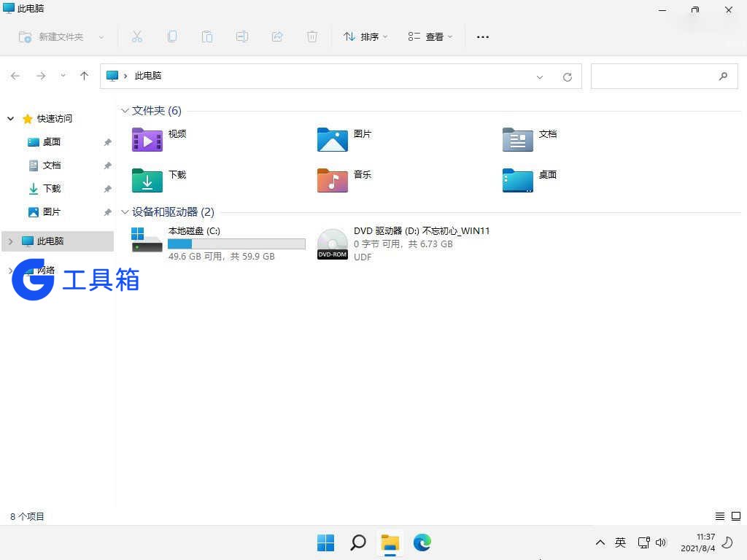Show hidden system tray icons
747x560 pixels.
[600, 542]
